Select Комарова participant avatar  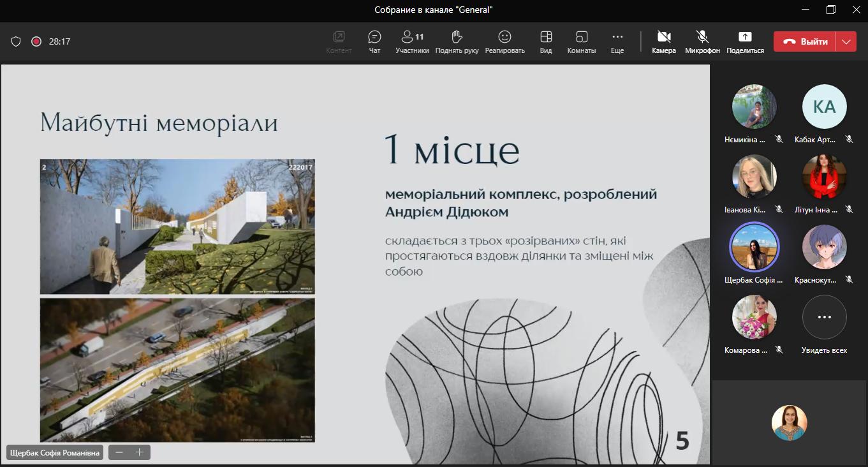coord(754,317)
